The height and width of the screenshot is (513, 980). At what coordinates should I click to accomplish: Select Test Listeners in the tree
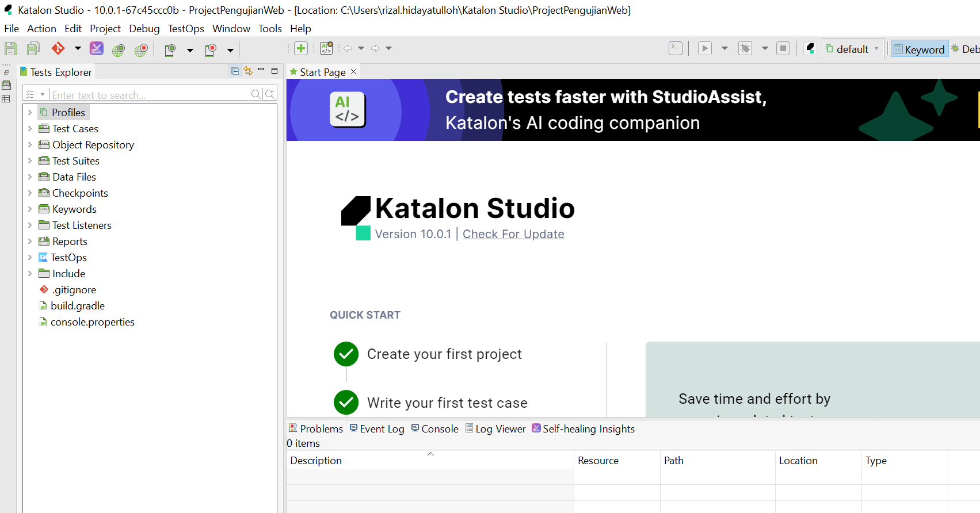(82, 225)
